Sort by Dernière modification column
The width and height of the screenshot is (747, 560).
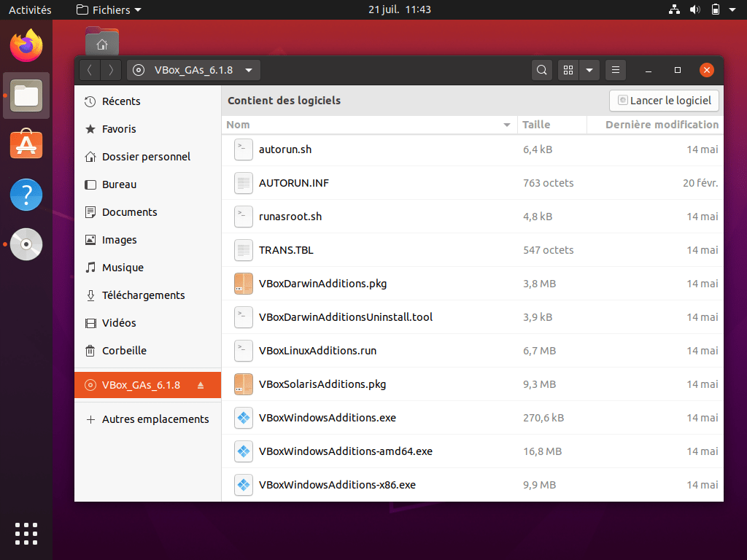pos(655,125)
